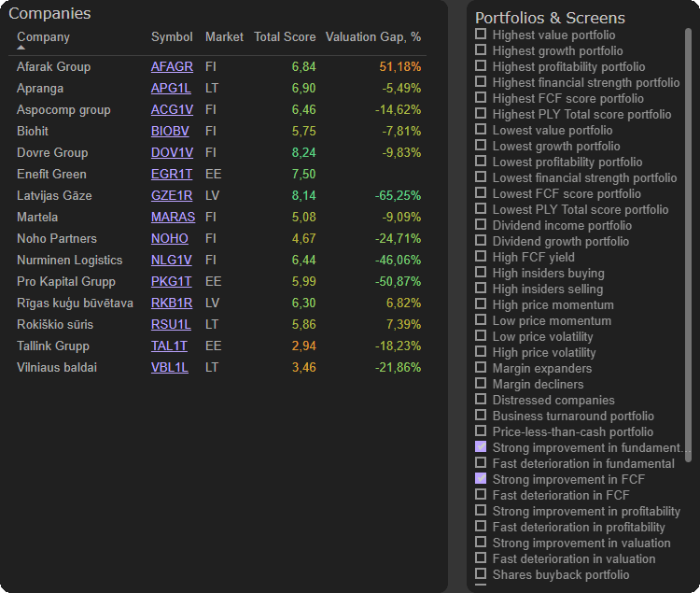
Task: Open the AFAGR symbol link
Action: pos(172,67)
